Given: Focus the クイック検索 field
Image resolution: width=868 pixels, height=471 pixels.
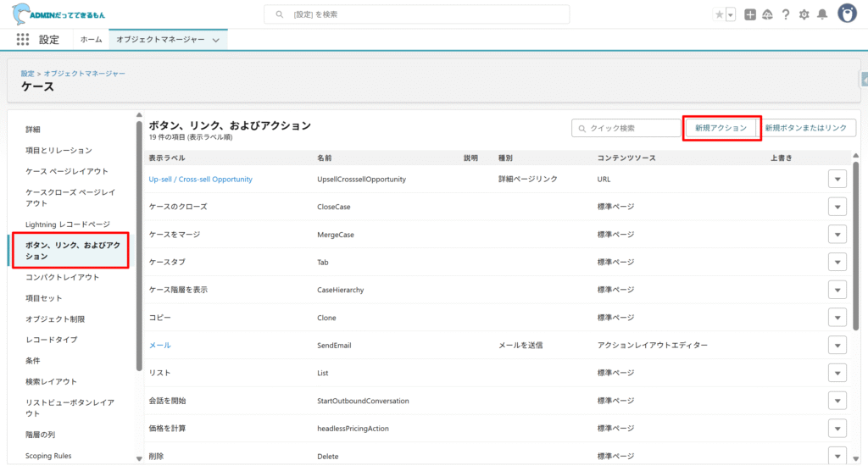Looking at the screenshot, I should tap(626, 128).
